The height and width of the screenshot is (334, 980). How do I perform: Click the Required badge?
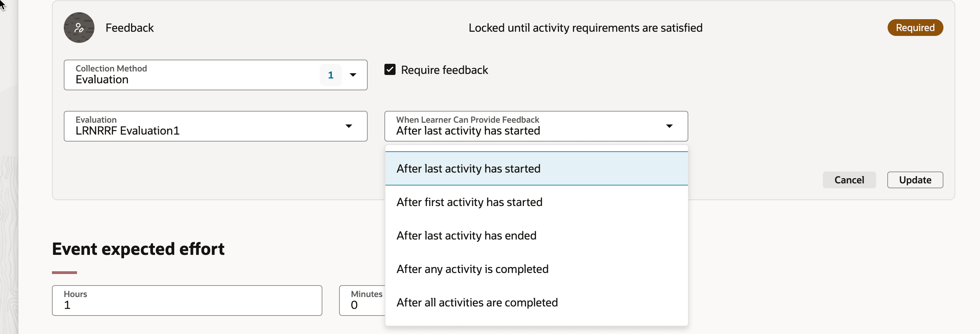915,28
